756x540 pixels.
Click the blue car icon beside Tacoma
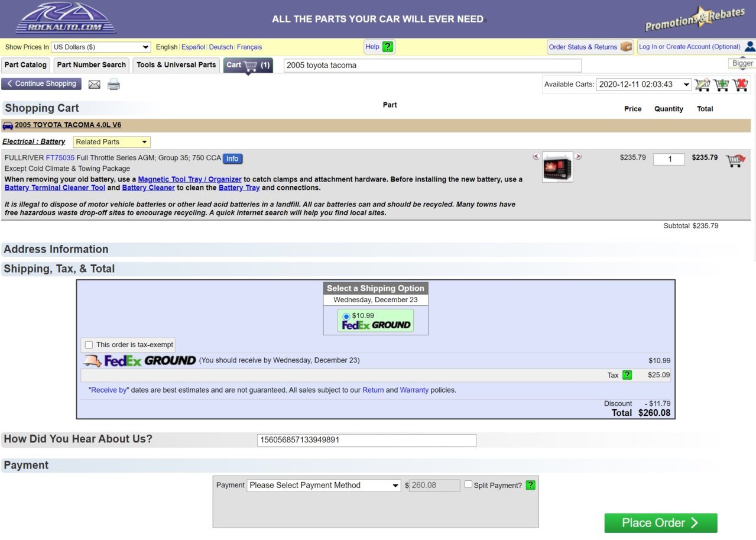(x=8, y=125)
